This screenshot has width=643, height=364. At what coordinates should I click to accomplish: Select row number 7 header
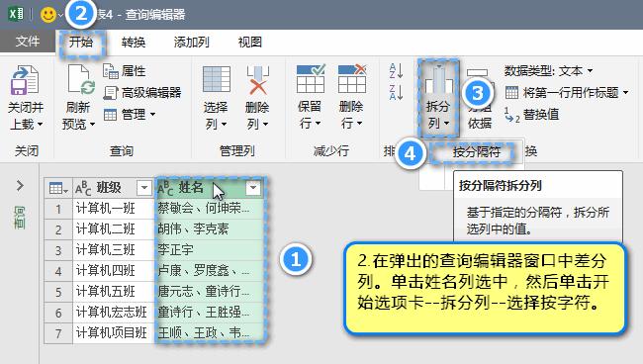[x=58, y=333]
